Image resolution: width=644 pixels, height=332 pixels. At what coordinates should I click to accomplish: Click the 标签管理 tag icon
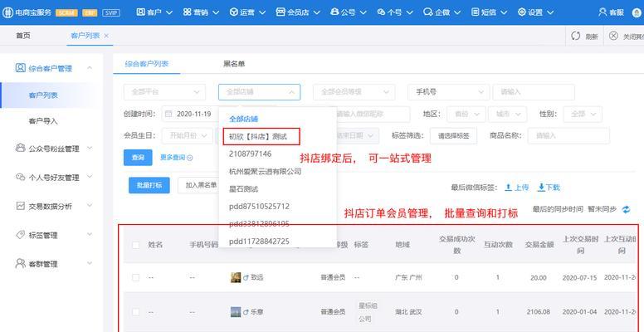(x=20, y=235)
